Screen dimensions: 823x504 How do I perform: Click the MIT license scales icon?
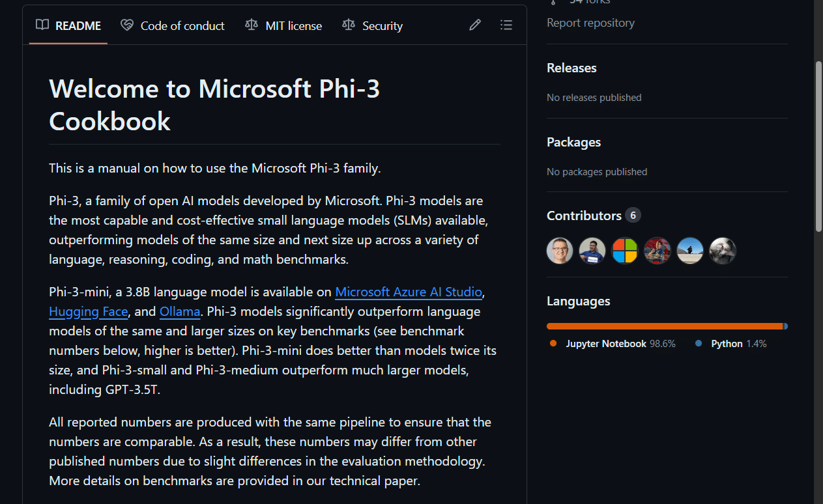coord(252,25)
